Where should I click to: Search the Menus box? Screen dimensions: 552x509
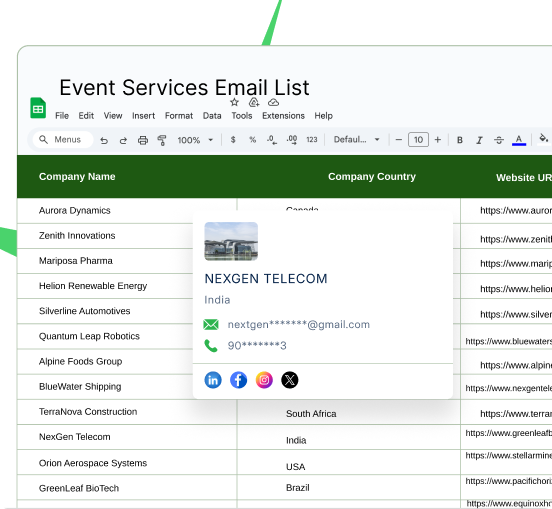pos(63,140)
